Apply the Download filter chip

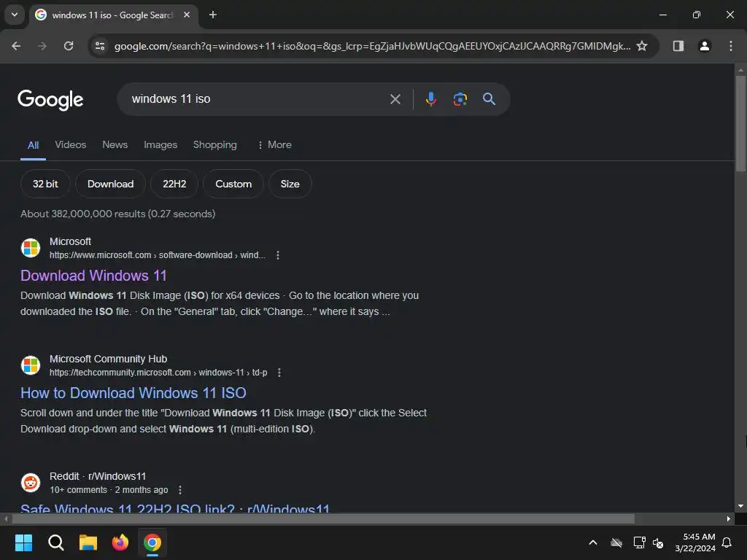click(x=111, y=184)
